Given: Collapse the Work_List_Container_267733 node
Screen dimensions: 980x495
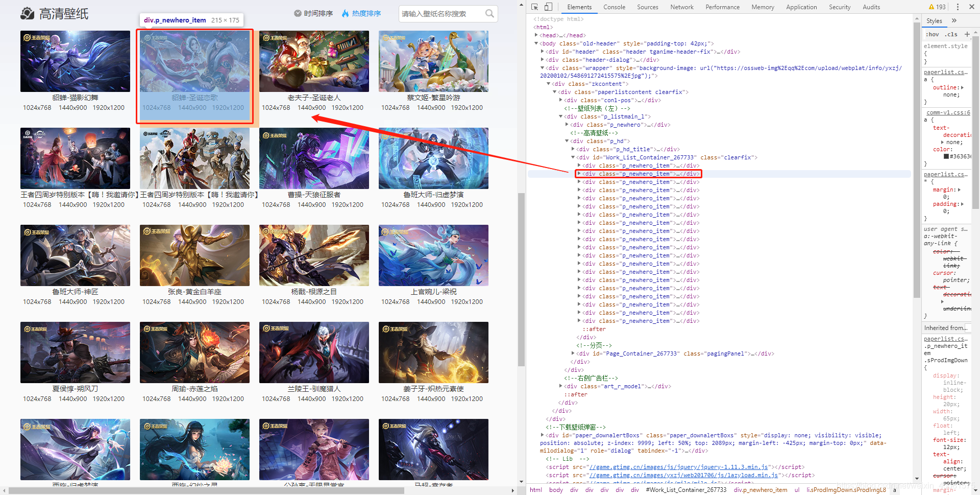Looking at the screenshot, I should coord(573,157).
